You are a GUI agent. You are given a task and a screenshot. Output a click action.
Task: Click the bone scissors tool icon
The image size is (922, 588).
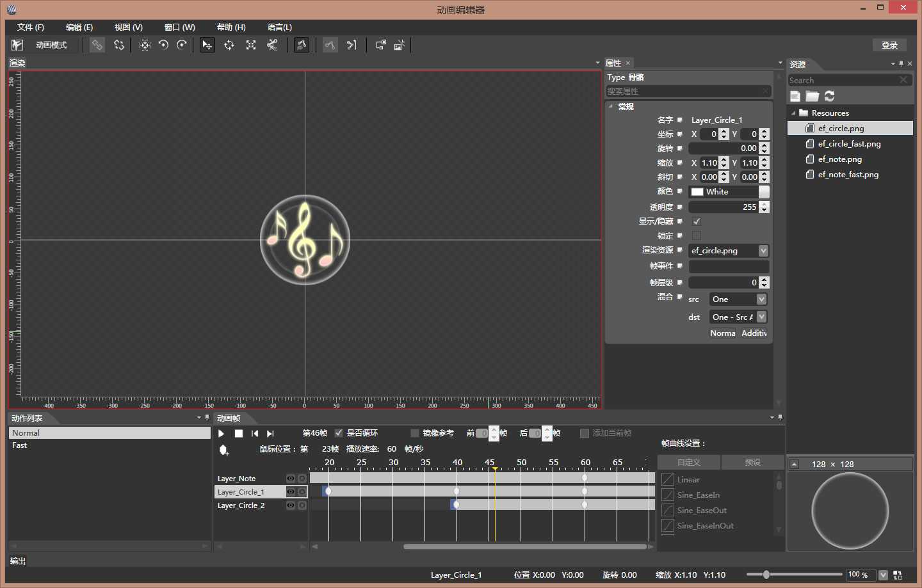(x=273, y=45)
